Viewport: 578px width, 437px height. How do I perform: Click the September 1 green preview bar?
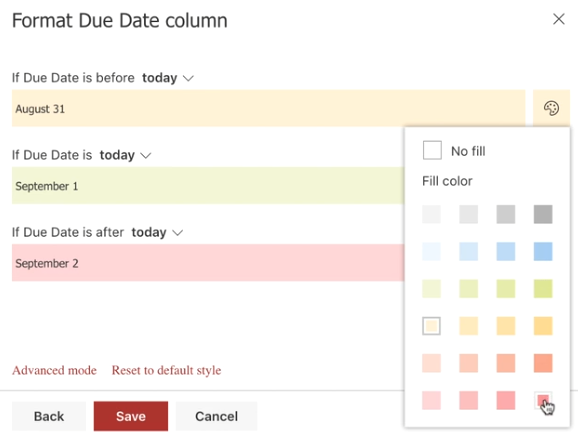click(208, 185)
